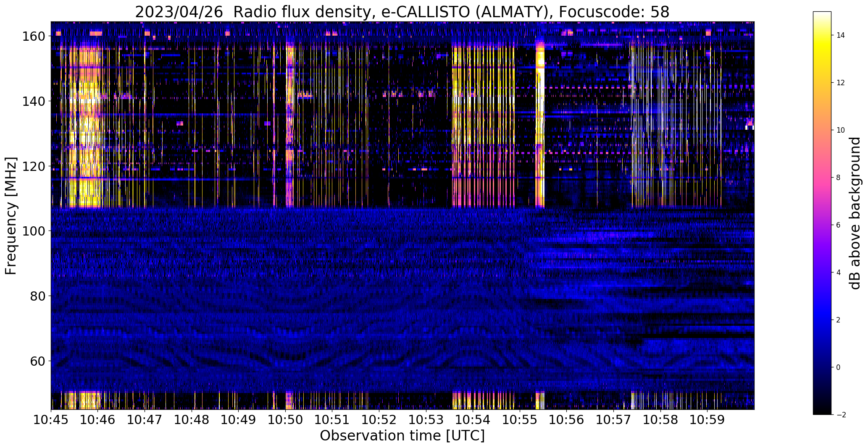Click the 10:51 time tick label
The image size is (868, 448).
tap(332, 420)
